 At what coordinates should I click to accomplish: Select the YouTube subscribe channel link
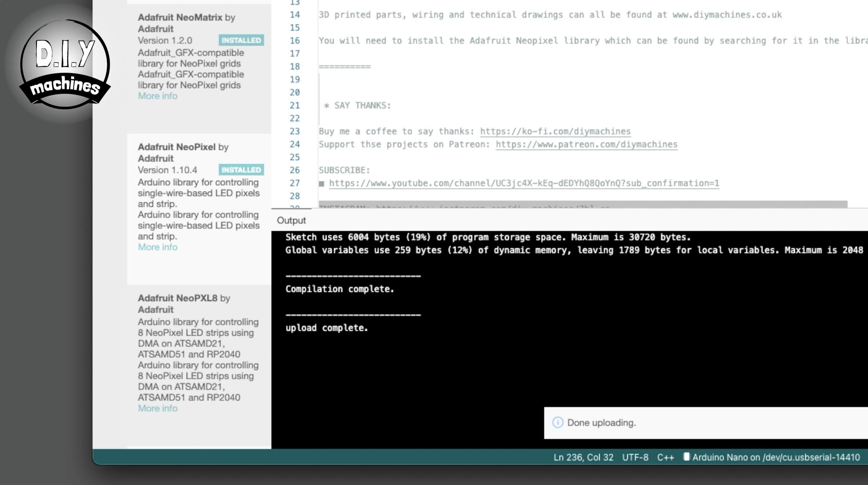tap(524, 183)
